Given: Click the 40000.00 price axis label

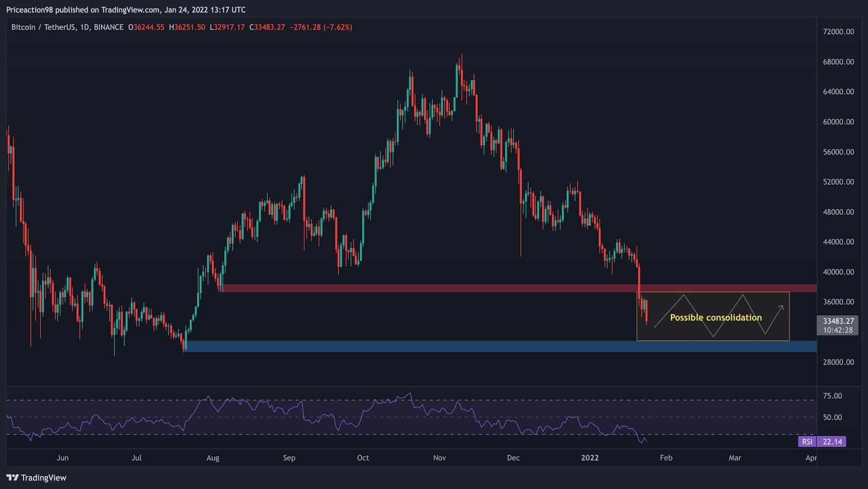Looking at the screenshot, I should pos(839,271).
